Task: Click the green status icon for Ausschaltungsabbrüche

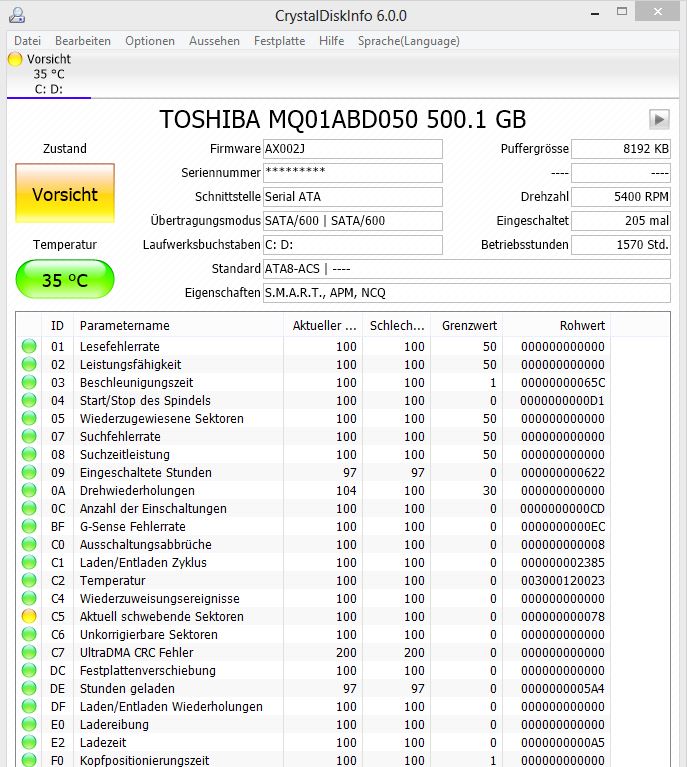Action: click(x=29, y=544)
